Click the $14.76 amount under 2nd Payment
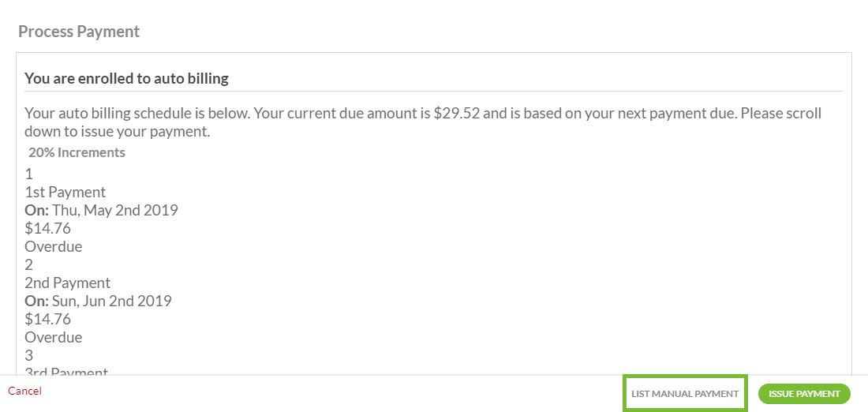The image size is (868, 412). click(x=48, y=319)
